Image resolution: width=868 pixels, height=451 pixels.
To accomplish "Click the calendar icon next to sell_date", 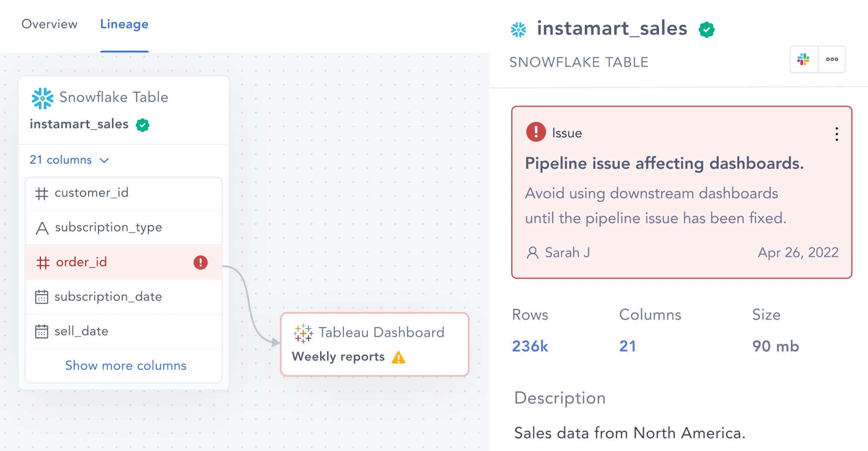I will [42, 332].
